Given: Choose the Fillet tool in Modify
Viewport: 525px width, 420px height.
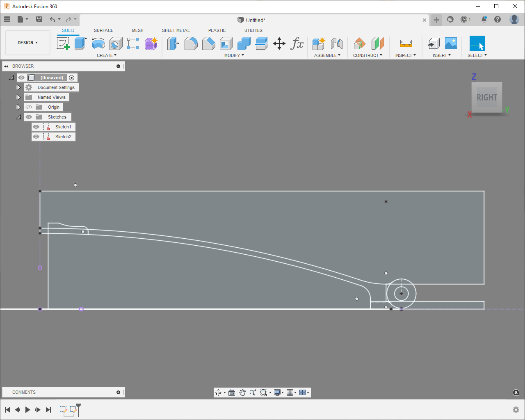Looking at the screenshot, I should tap(191, 43).
